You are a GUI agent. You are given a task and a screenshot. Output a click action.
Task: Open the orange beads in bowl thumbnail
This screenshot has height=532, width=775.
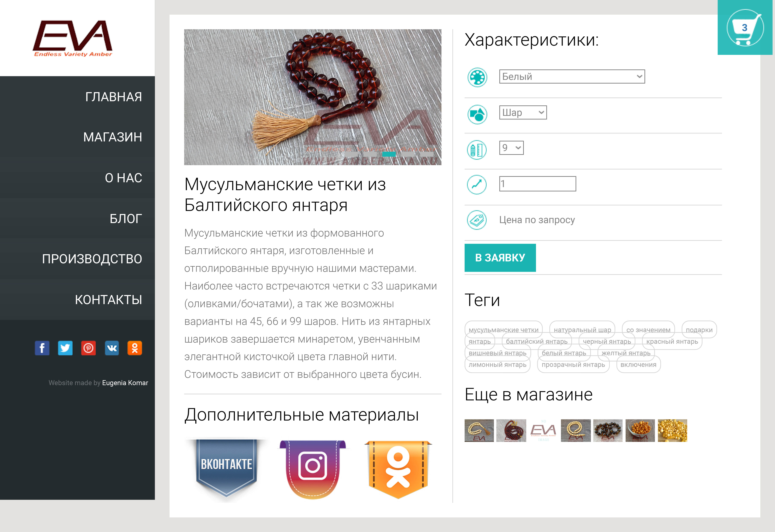click(x=640, y=430)
